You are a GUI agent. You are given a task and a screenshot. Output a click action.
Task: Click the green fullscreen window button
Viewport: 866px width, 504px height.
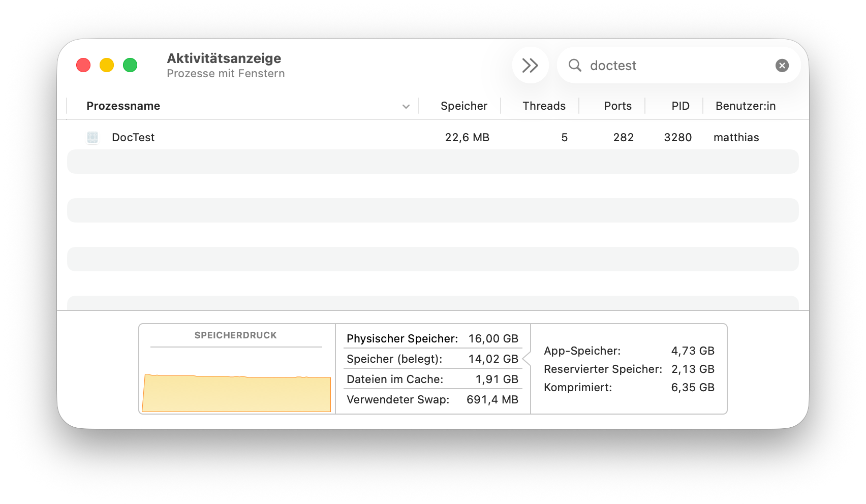pyautogui.click(x=130, y=66)
